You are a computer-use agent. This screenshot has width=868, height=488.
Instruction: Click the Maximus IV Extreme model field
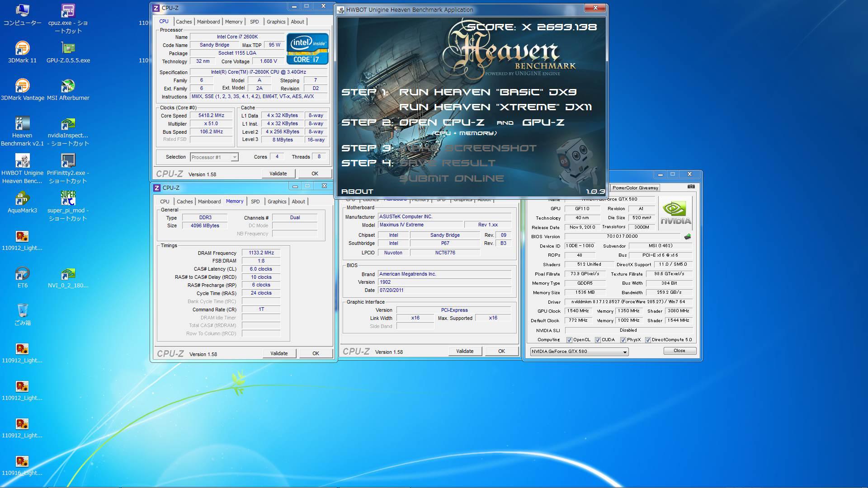(421, 225)
